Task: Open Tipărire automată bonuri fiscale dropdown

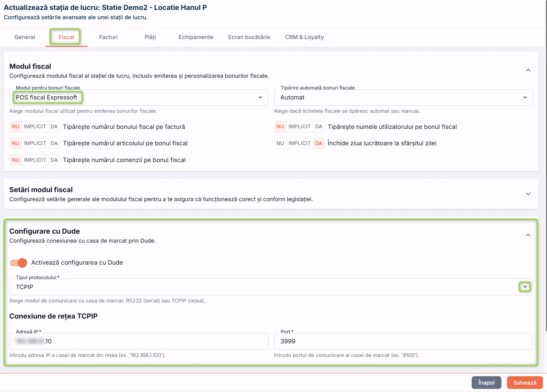Action: coord(403,98)
